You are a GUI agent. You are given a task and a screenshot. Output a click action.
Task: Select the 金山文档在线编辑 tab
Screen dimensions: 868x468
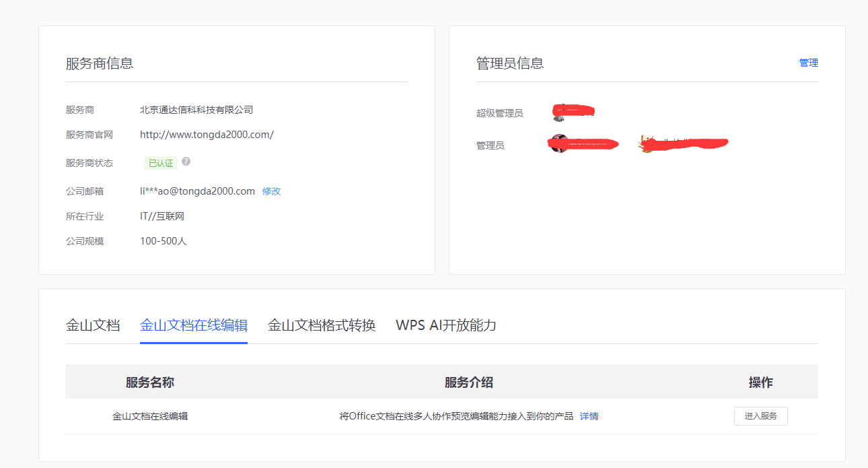click(194, 325)
